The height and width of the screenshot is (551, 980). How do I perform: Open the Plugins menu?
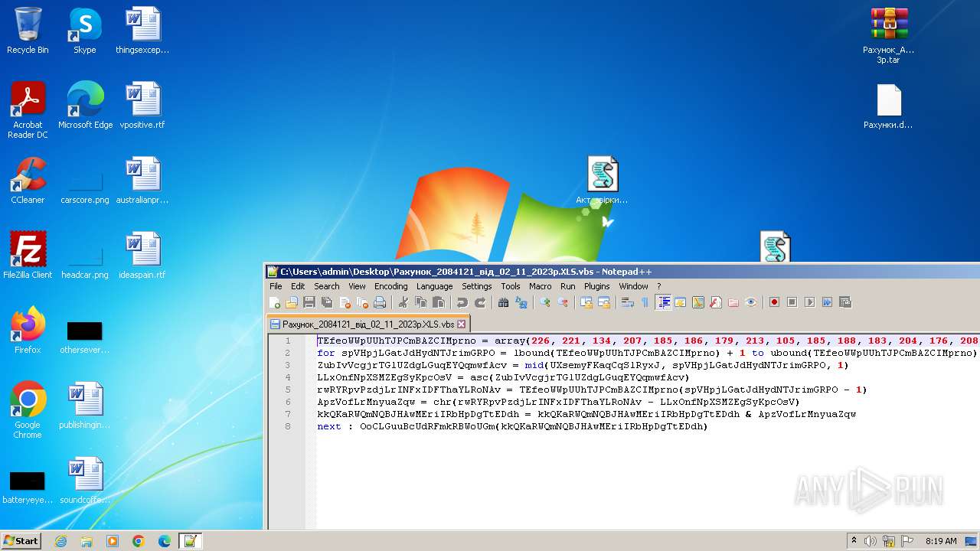click(597, 286)
